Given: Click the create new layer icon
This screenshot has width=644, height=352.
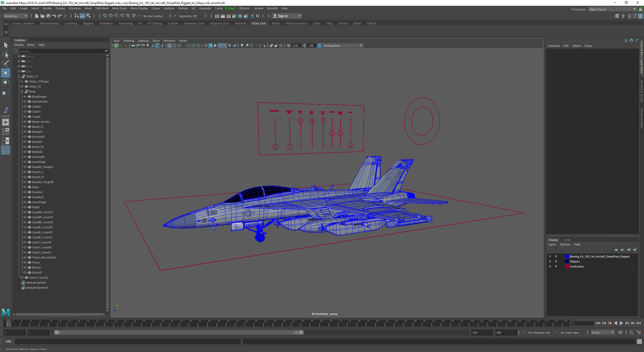Looking at the screenshot, I should coord(629,250).
